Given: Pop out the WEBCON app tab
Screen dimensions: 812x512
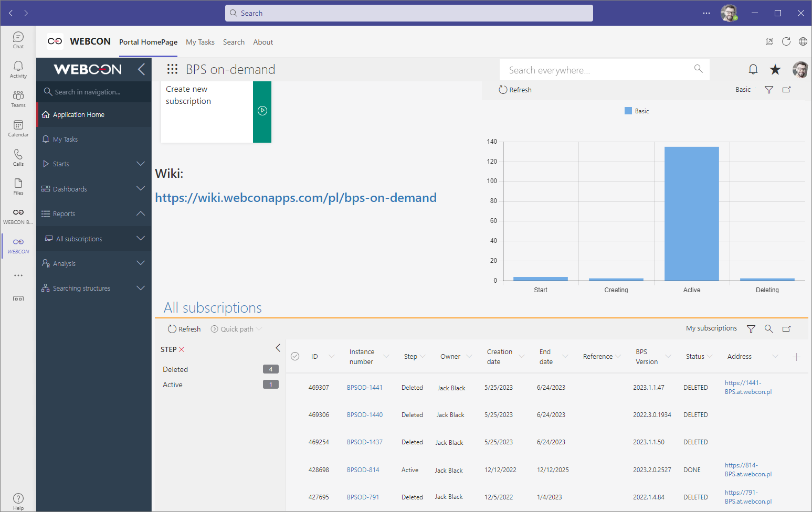Looking at the screenshot, I should point(769,41).
